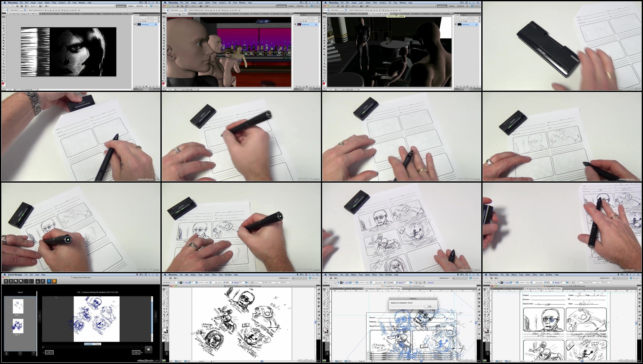Click left arrow beside Sketch Manager preview
This screenshot has height=364, width=643.
click(40, 316)
